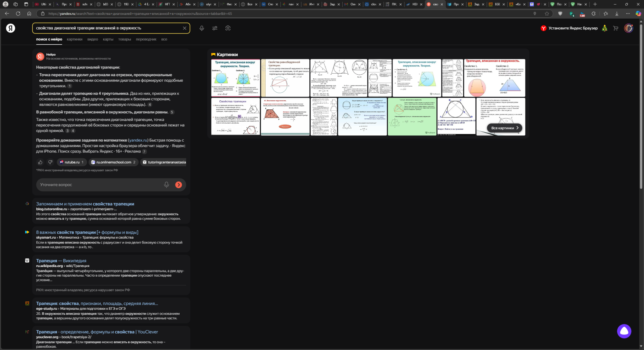
Task: Open 8 важных свойств трапеции result
Action: pyautogui.click(x=87, y=232)
